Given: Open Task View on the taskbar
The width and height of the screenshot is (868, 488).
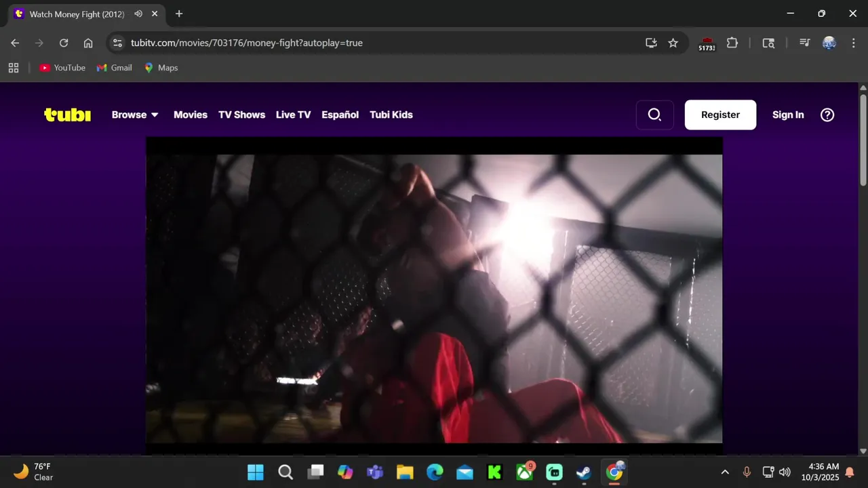Looking at the screenshot, I should 315,472.
